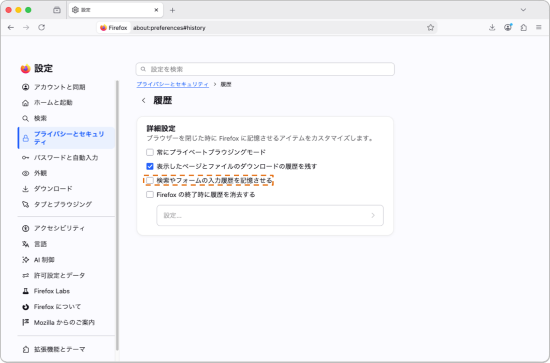
Task: Open the Downloads toolbar icon
Action: [492, 27]
